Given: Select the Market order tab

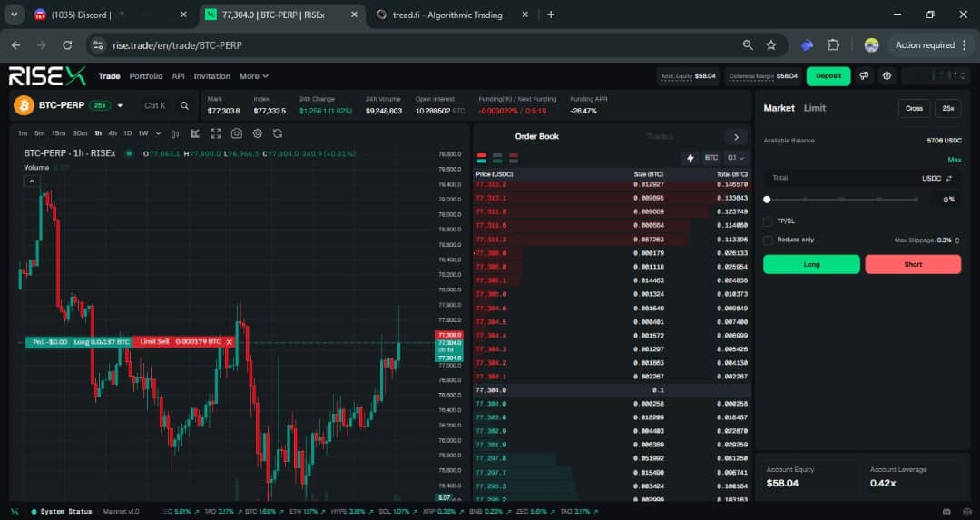Looking at the screenshot, I should pos(779,108).
